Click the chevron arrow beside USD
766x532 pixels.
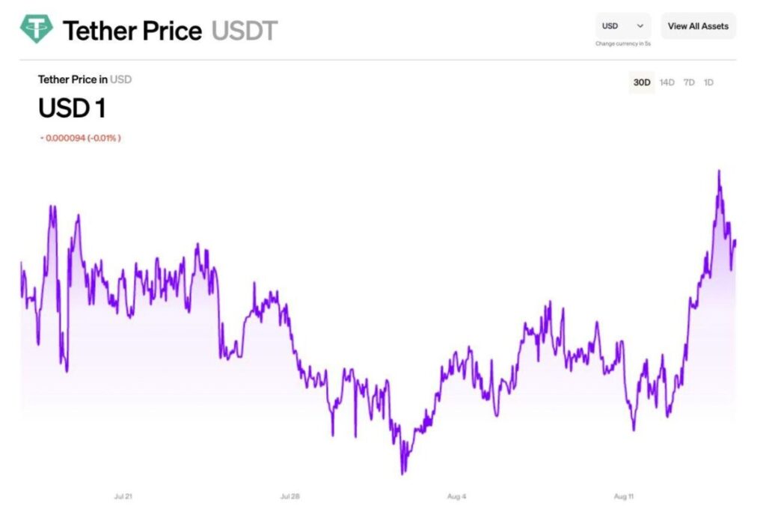(640, 26)
